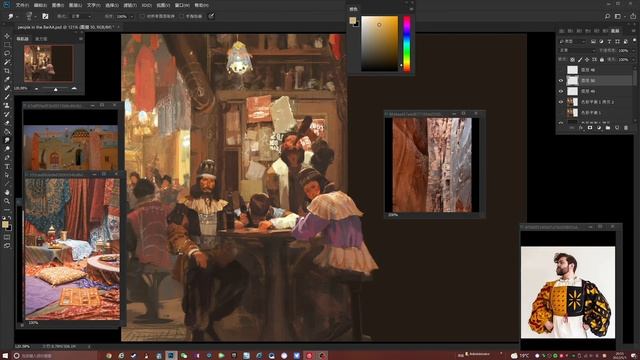Open the search icon in options bar
Viewport: 640px width, 360px height.
tap(607, 16)
